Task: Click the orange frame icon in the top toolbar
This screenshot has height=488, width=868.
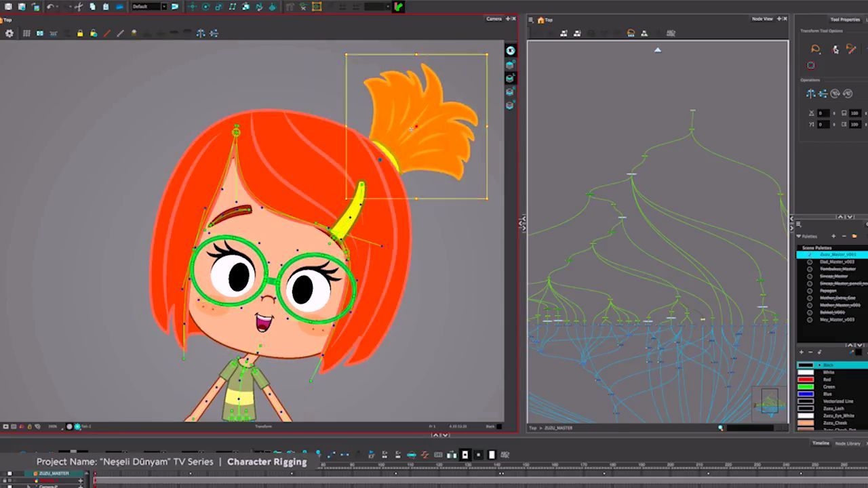Action: pos(317,7)
